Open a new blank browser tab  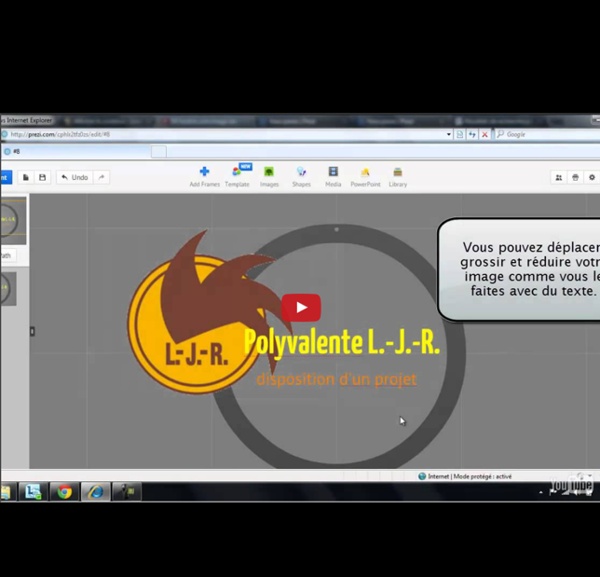[x=159, y=152]
